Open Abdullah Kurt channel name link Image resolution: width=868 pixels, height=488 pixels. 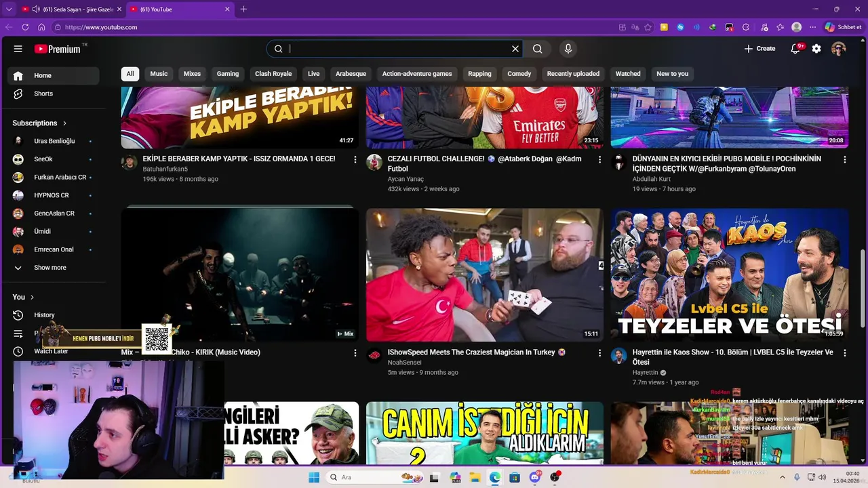[652, 179]
